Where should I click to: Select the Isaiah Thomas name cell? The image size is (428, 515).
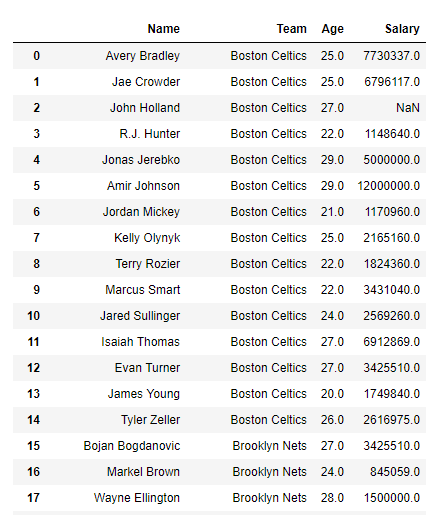[x=140, y=342]
